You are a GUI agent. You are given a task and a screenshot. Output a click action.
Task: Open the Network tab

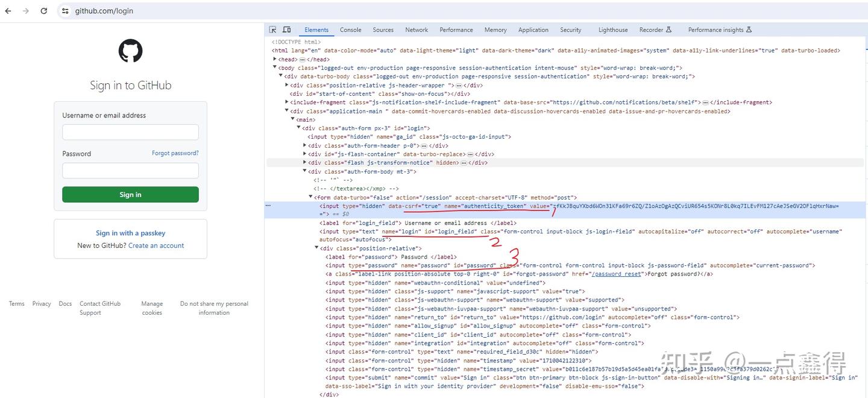tap(416, 30)
